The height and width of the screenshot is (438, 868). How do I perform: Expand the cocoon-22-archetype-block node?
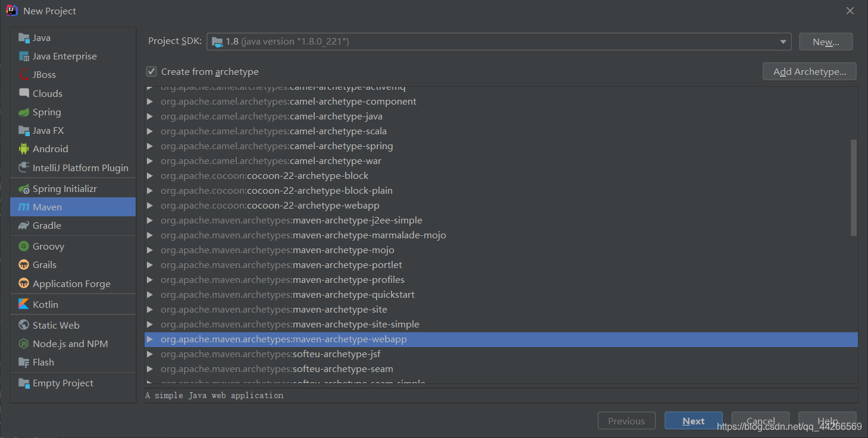click(x=150, y=176)
